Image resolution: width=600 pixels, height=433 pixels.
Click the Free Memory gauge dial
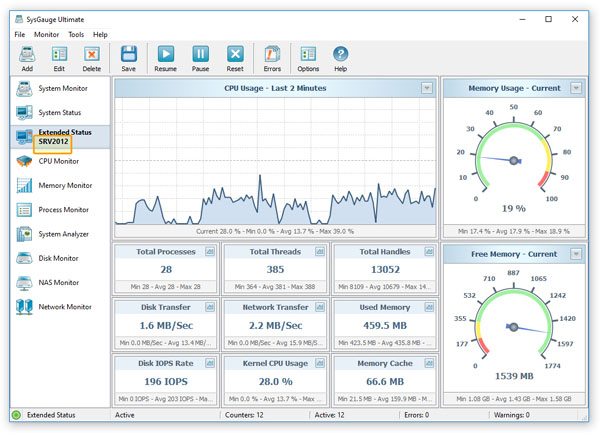(514, 322)
